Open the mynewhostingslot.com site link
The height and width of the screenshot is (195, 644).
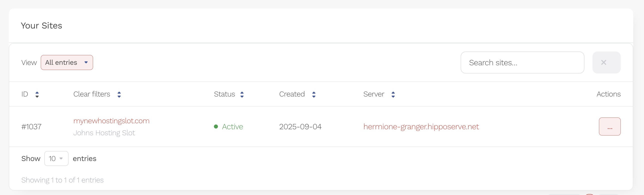111,121
